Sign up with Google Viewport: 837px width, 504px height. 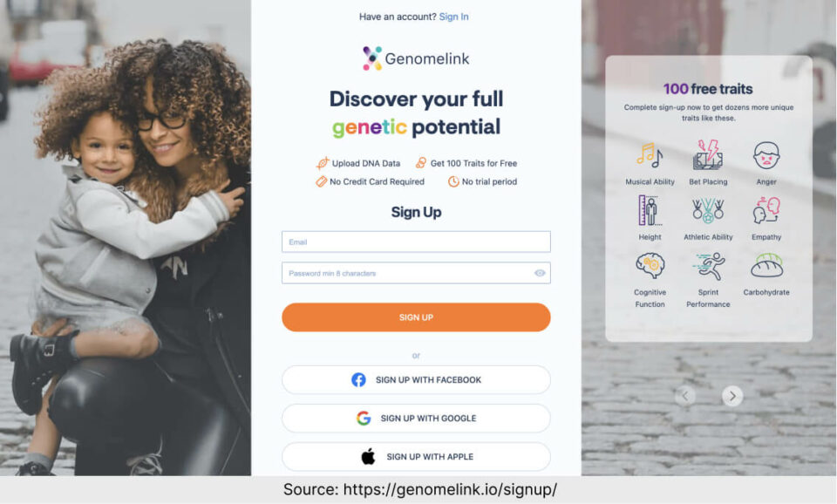416,418
